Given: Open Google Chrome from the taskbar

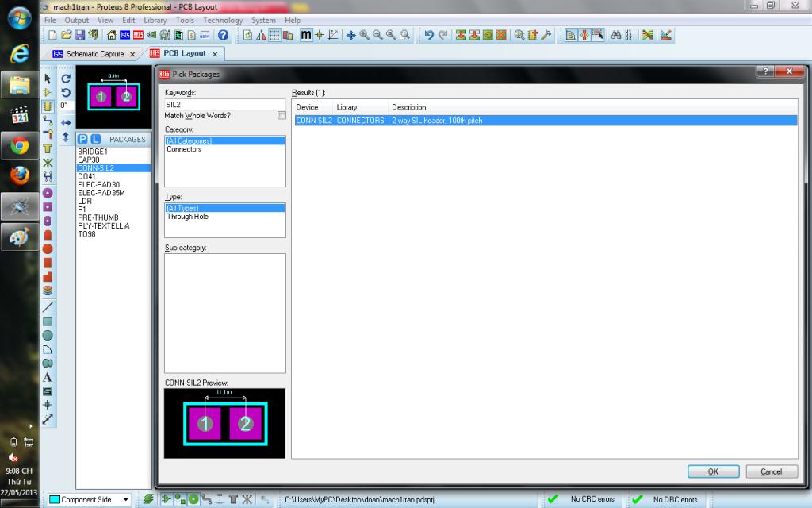Looking at the screenshot, I should point(20,146).
